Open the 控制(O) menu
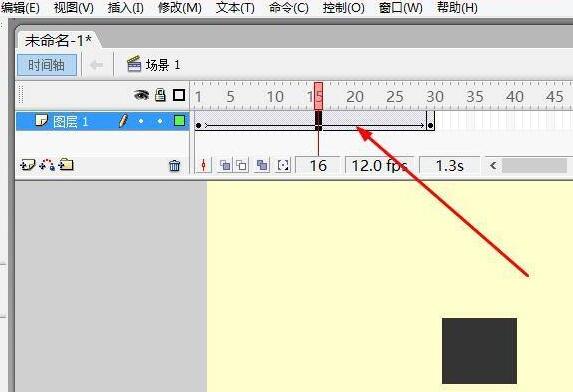573x392 pixels. click(344, 7)
